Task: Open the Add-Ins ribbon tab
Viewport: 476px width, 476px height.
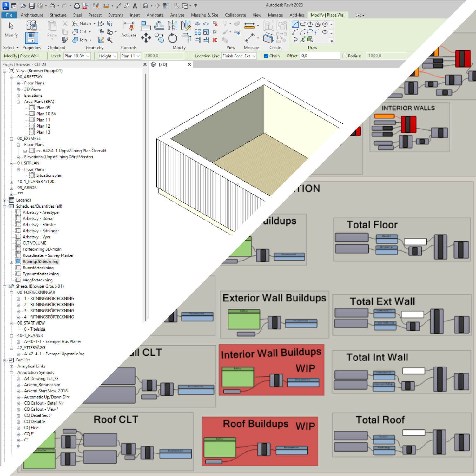Action: [x=296, y=15]
